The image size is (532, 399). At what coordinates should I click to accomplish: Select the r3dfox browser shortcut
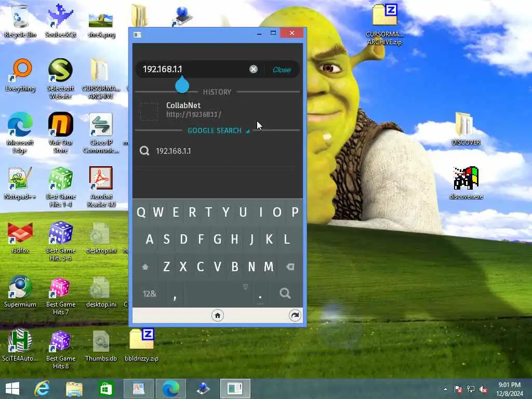point(20,237)
